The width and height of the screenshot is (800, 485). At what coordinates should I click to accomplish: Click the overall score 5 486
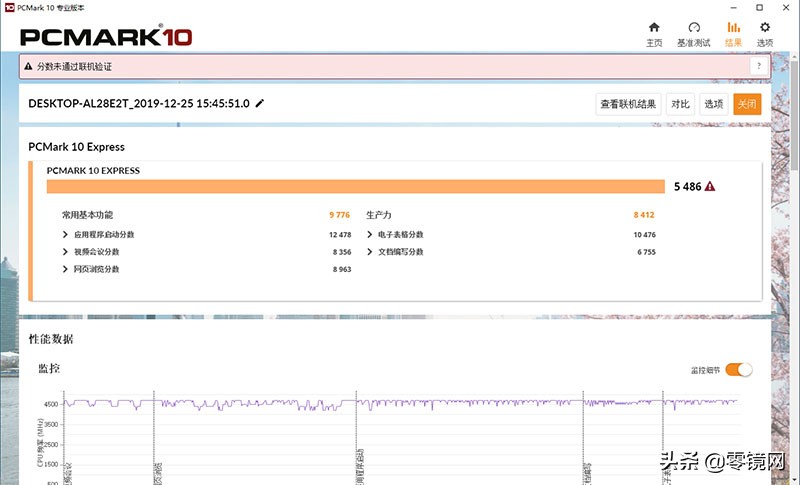(687, 187)
